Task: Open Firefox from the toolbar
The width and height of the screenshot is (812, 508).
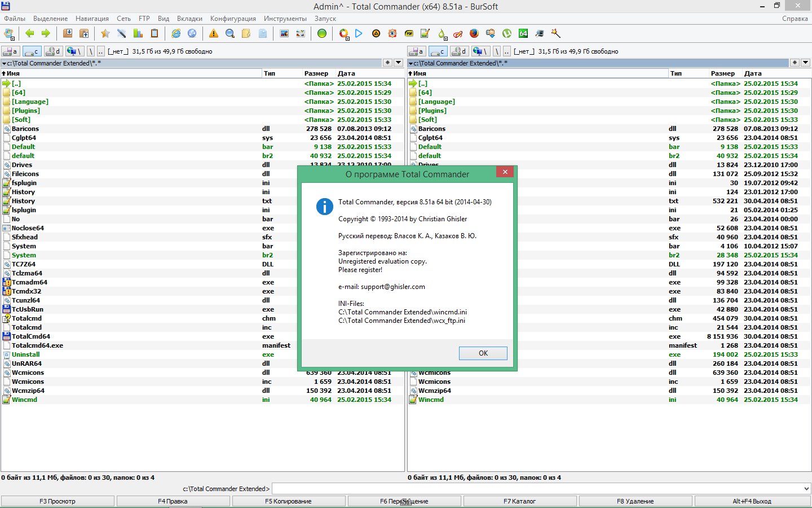Action: point(474,34)
